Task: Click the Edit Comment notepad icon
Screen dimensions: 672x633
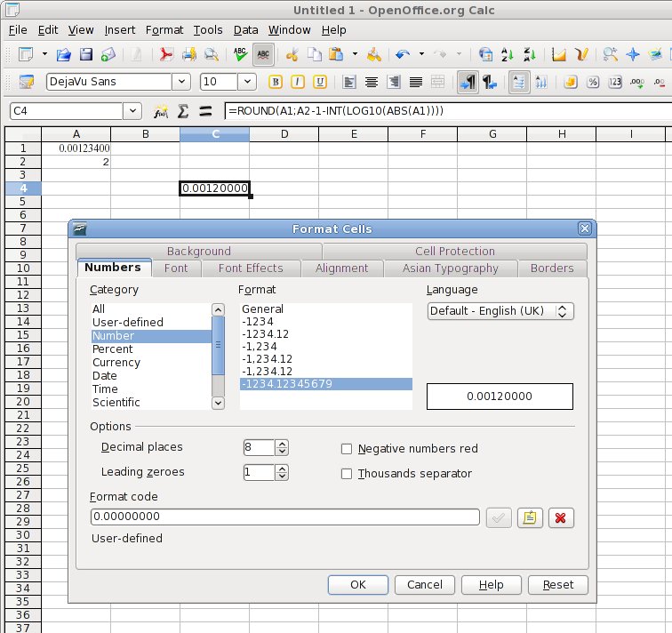Action: pyautogui.click(x=531, y=517)
